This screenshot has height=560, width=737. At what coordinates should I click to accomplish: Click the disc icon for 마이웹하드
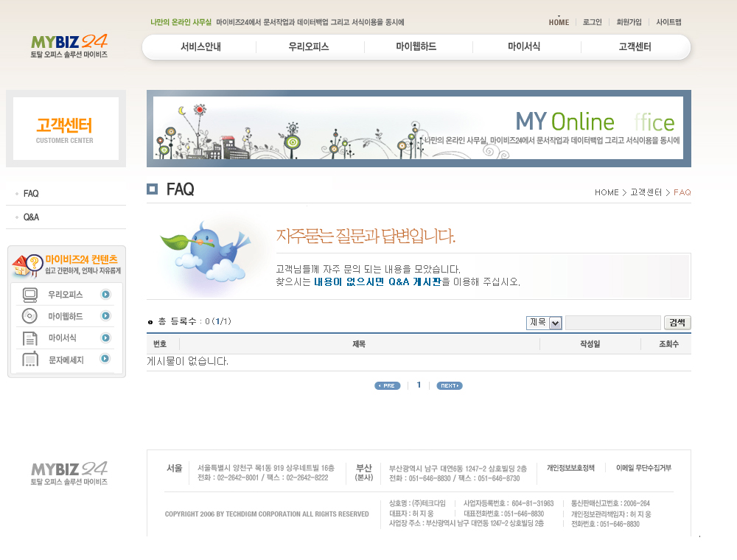coord(30,316)
